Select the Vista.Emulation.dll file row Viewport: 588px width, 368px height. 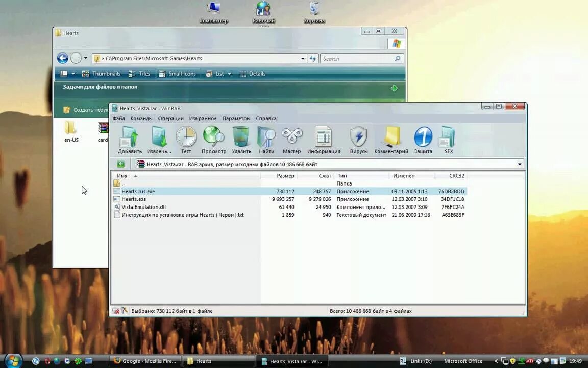click(289, 207)
